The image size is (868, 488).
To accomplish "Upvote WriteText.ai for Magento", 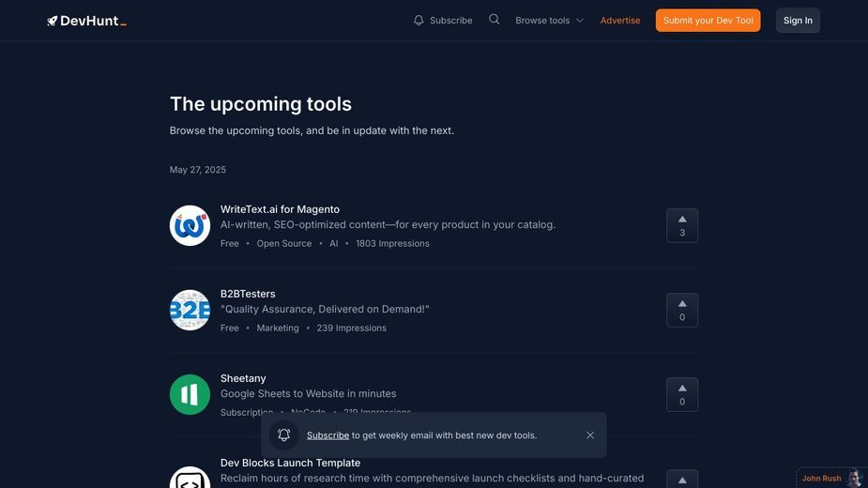I will point(682,225).
